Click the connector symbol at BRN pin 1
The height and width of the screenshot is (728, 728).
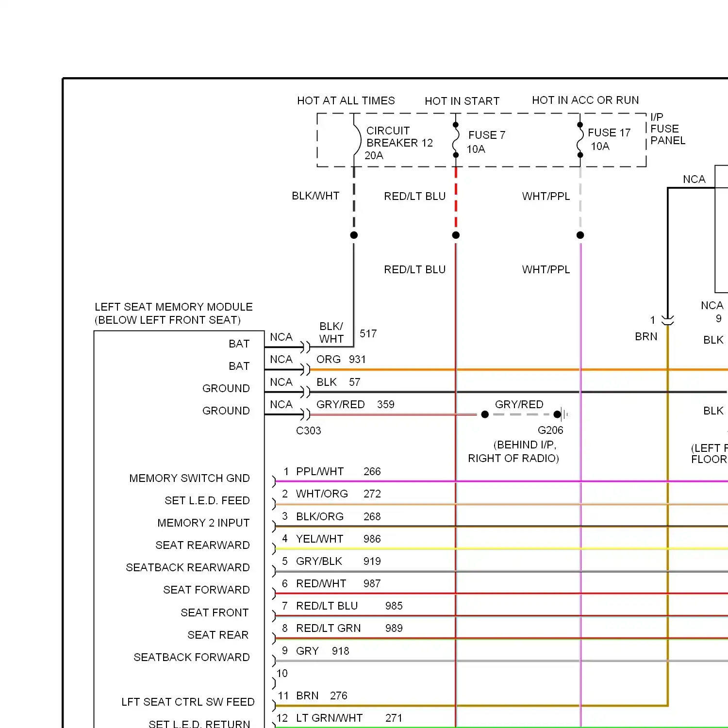click(x=668, y=320)
